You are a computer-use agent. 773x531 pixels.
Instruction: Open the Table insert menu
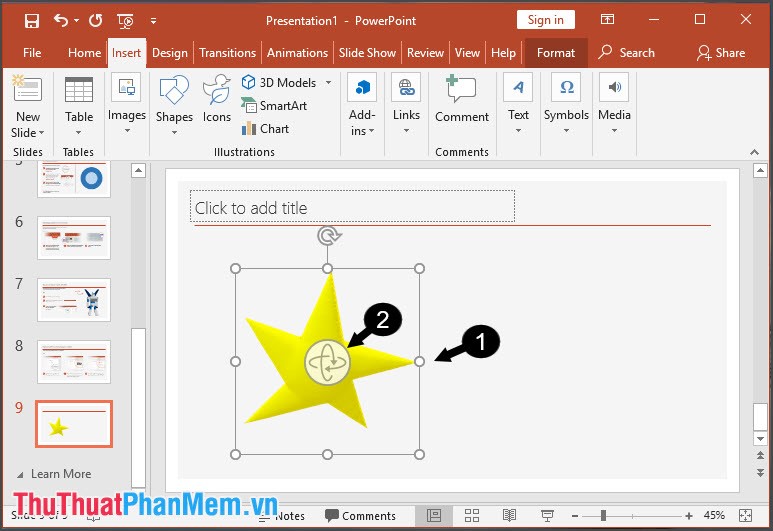pos(79,106)
